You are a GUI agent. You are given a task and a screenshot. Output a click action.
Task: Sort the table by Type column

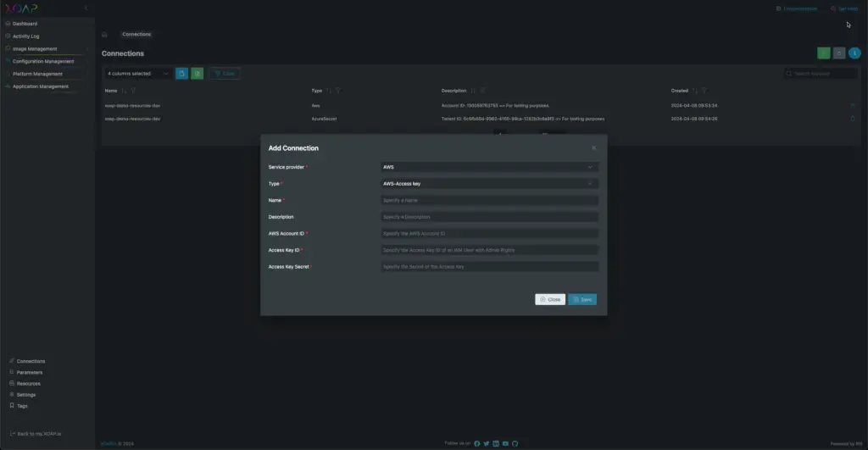(329, 91)
